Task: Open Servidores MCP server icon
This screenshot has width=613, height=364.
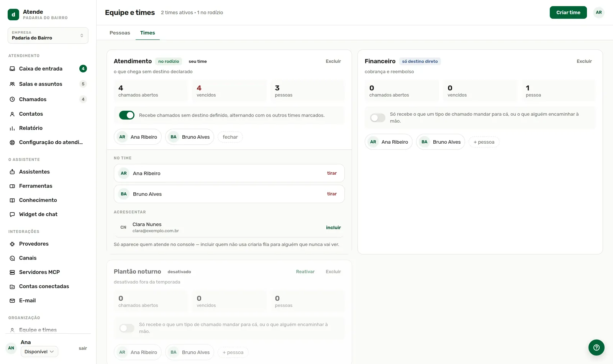Action: [x=12, y=272]
